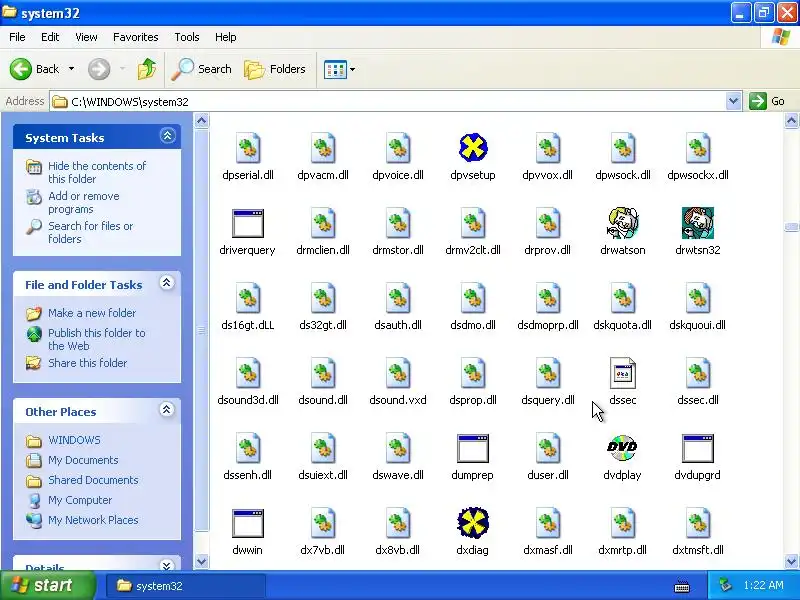Click the Go button

pos(767,101)
